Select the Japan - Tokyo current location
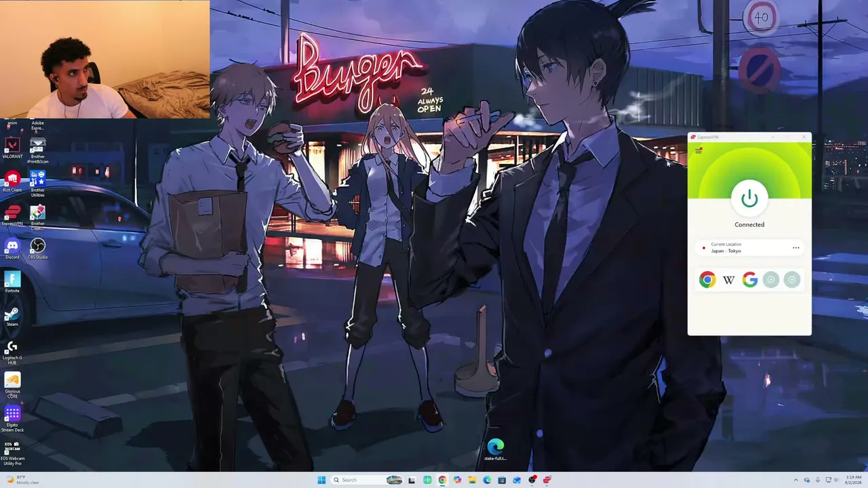This screenshot has height=488, width=868. (749, 248)
